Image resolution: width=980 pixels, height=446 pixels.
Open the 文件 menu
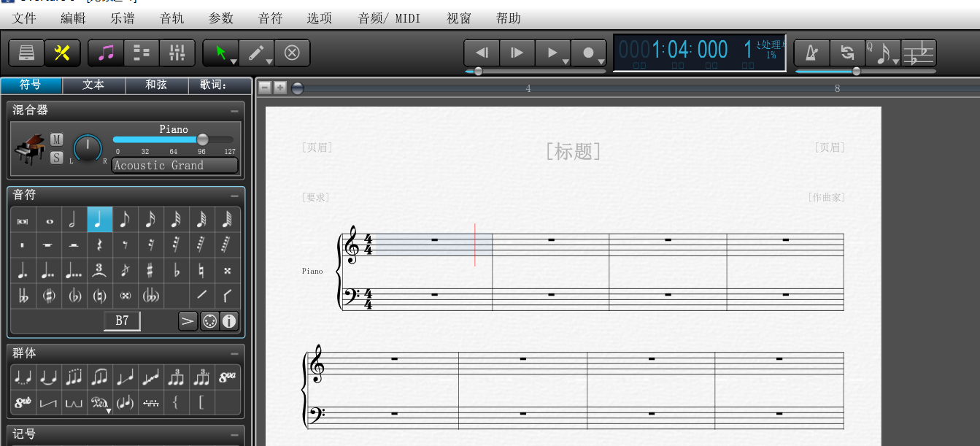coord(24,18)
